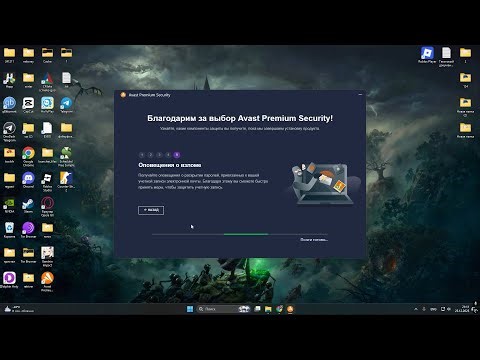Click the taskbar Search box
The height and width of the screenshot is (360, 480).
[x=223, y=309]
